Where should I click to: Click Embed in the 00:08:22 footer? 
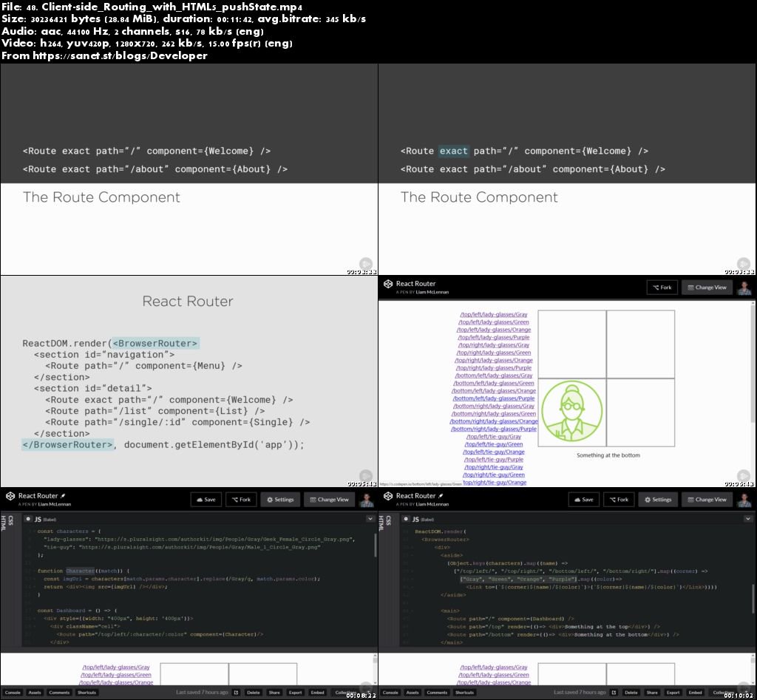click(x=317, y=693)
